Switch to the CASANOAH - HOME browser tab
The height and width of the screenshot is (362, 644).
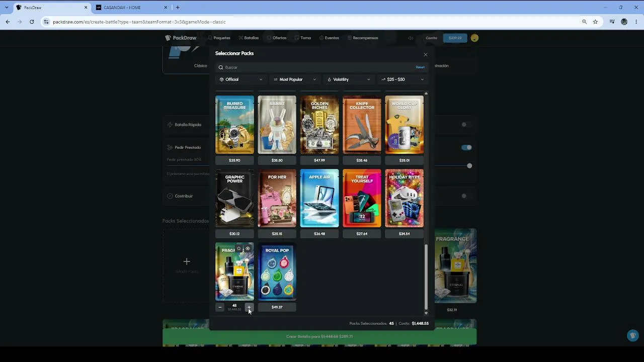coord(131,8)
